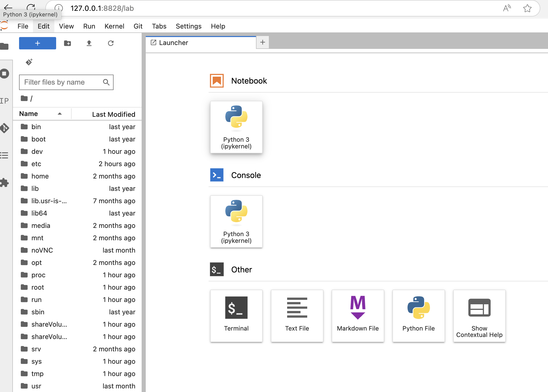Click the JupyterLab logo icon
This screenshot has width=548, height=392.
(4, 26)
